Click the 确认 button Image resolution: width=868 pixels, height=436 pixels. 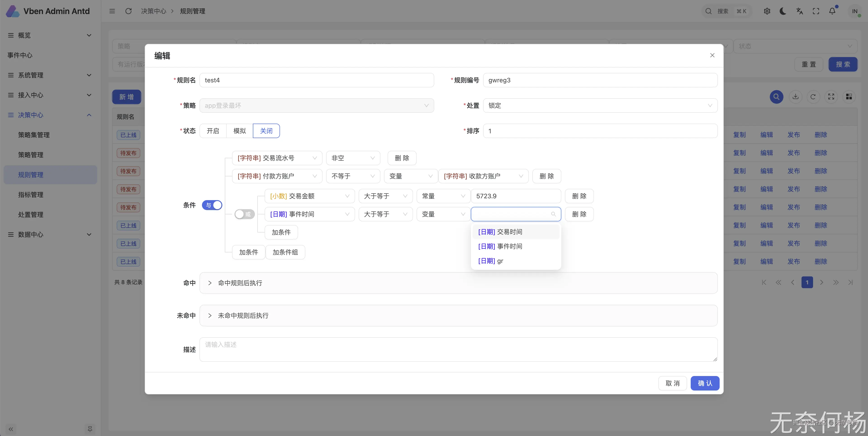705,383
